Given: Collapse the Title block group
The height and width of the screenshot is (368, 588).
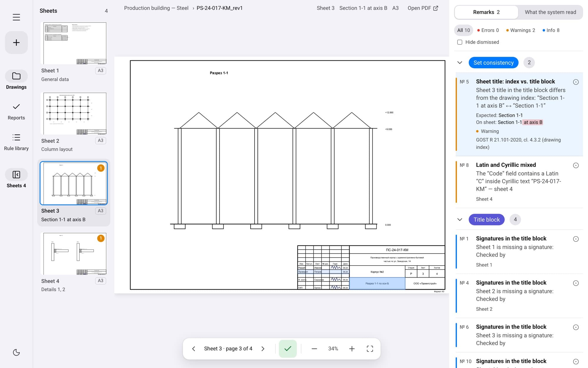Looking at the screenshot, I should coord(460,219).
